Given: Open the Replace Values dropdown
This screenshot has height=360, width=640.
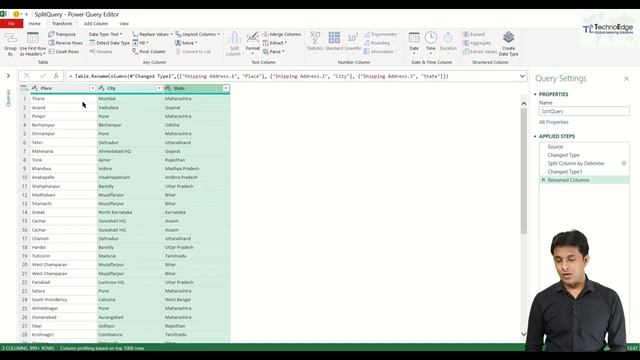Looking at the screenshot, I should pyautogui.click(x=152, y=34).
